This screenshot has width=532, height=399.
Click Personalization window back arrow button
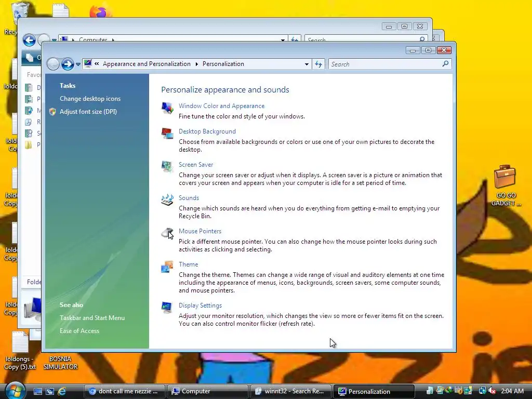pyautogui.click(x=53, y=64)
